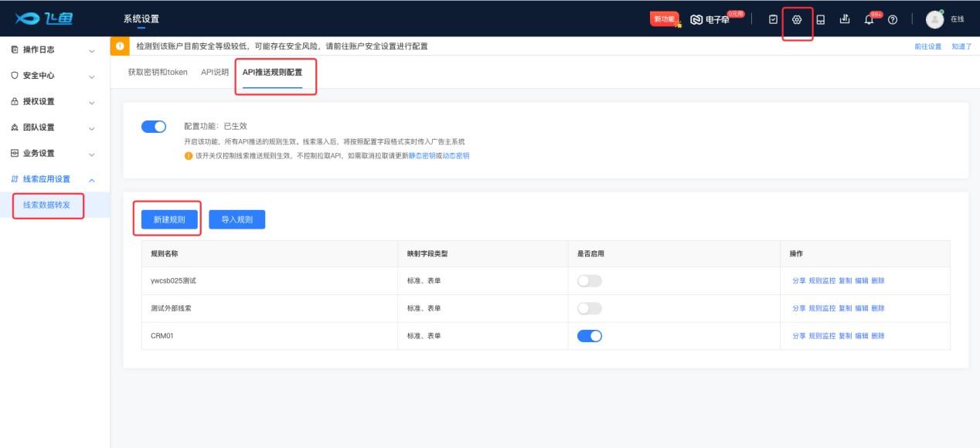This screenshot has width=980, height=448.
Task: Click the 新功能 badge
Action: [x=664, y=19]
